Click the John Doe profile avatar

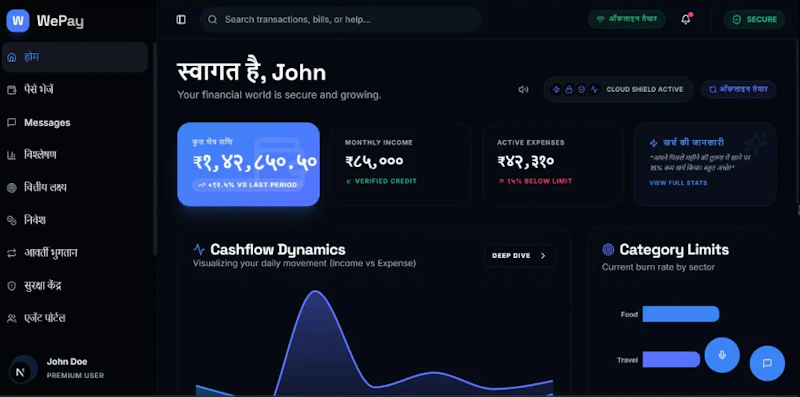23,369
